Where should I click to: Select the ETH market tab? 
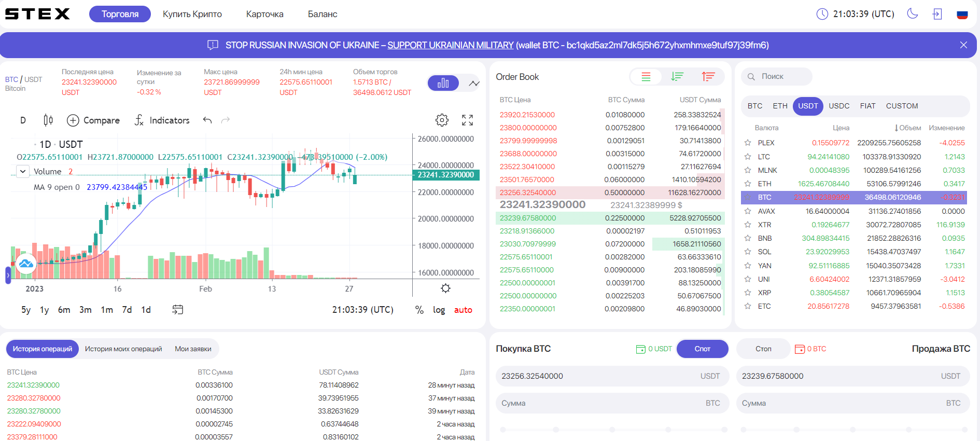(780, 106)
